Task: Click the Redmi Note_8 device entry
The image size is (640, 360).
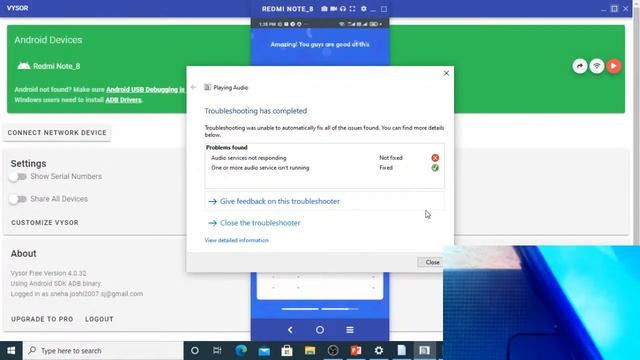Action: 49,66
